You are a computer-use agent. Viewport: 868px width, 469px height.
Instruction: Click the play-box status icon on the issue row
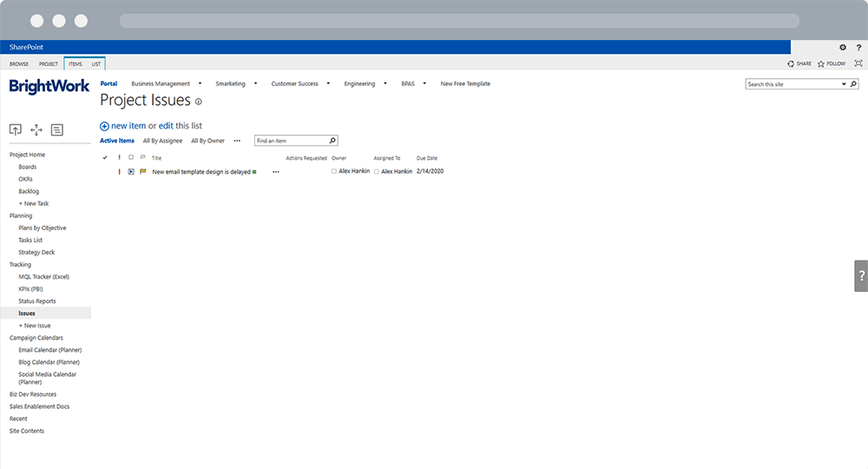click(131, 172)
